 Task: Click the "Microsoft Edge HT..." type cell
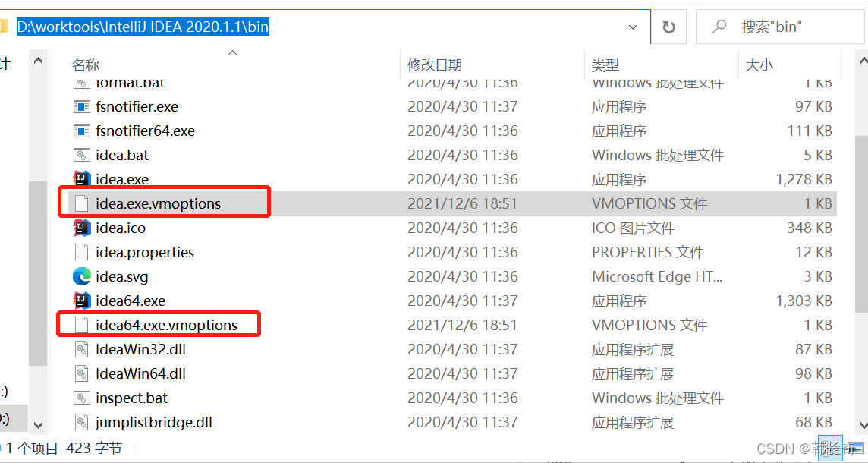coord(657,276)
